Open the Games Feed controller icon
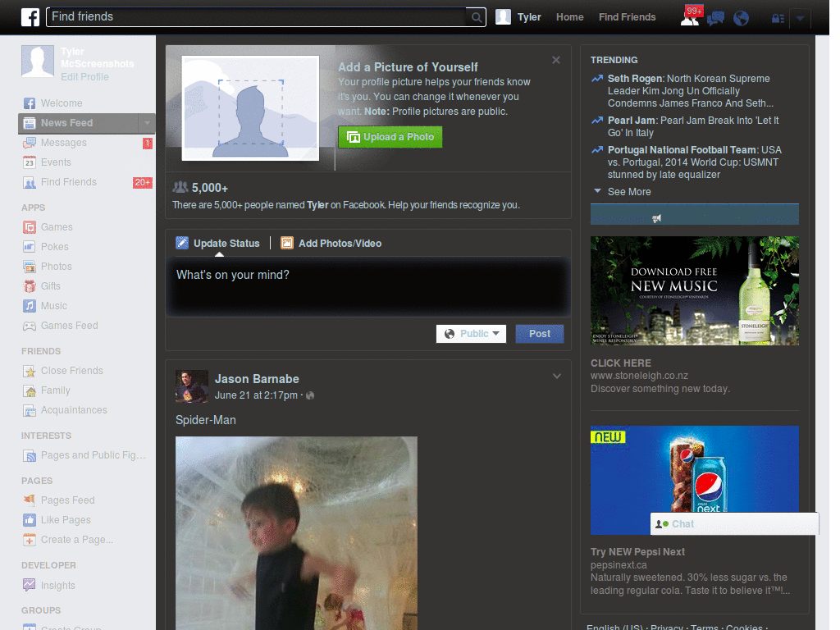The height and width of the screenshot is (630, 840). click(x=30, y=326)
